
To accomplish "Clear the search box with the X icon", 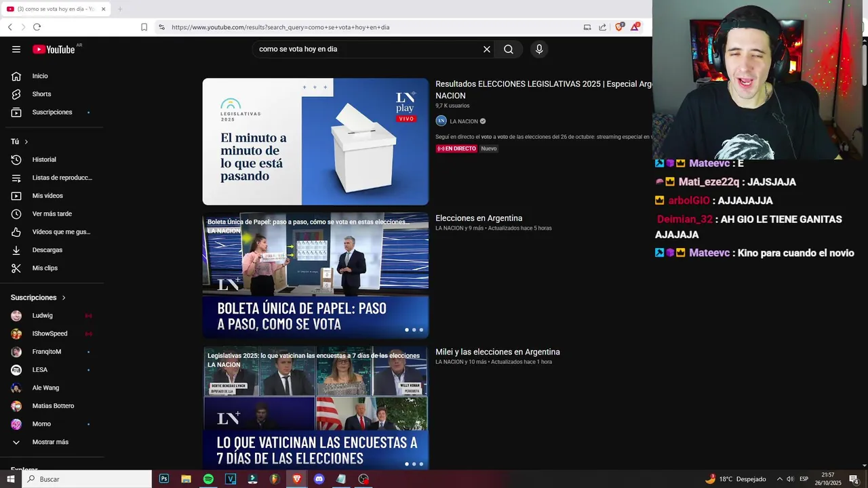I will [486, 49].
